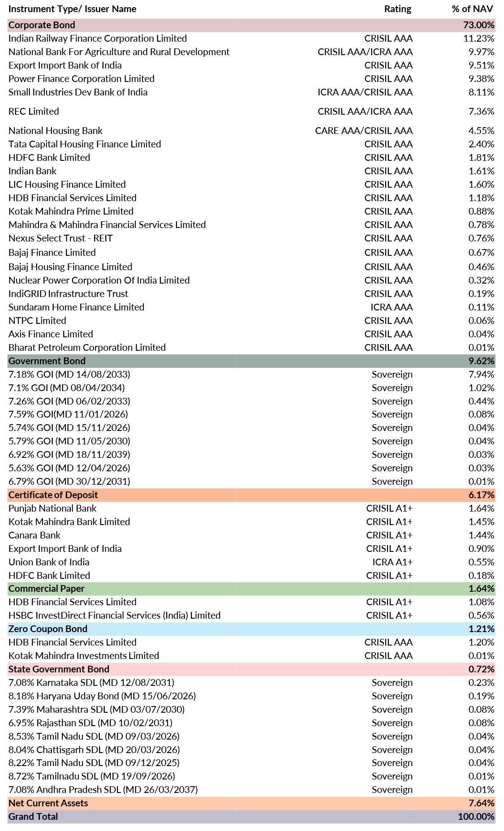Click the Net Current Assets row label
Screen dimensions: 504x831
(x=48, y=803)
